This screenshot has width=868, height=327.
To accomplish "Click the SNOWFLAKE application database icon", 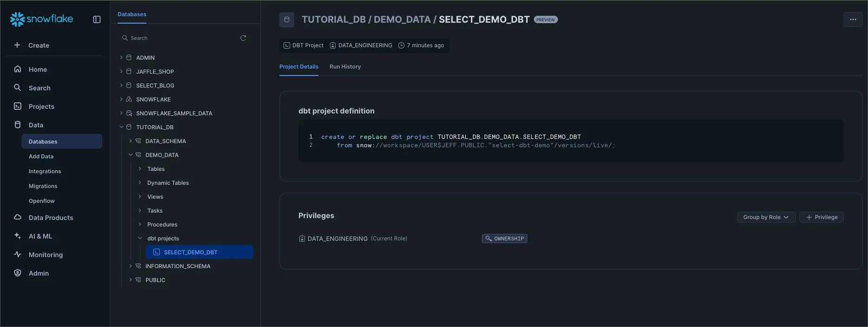I will [x=129, y=99].
